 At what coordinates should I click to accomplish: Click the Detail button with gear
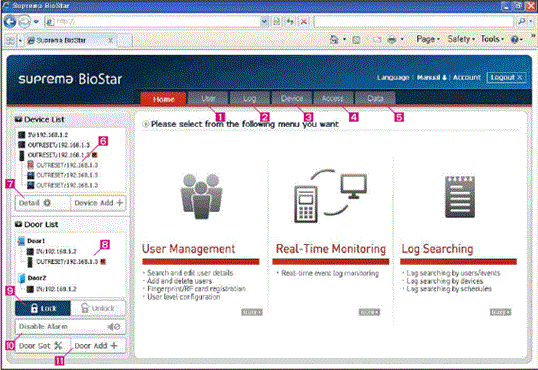(x=43, y=203)
